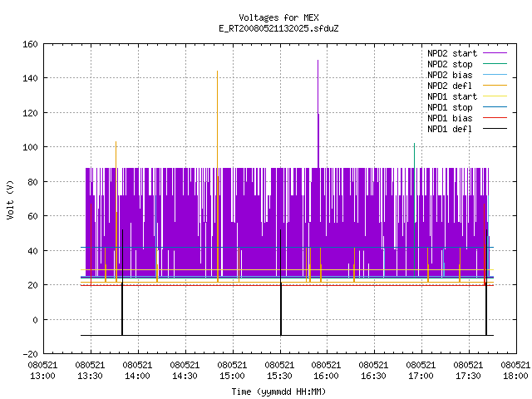This screenshot has height=399, width=532.
Task: Click the y-axis tick label 0
Action: pyautogui.click(x=35, y=319)
